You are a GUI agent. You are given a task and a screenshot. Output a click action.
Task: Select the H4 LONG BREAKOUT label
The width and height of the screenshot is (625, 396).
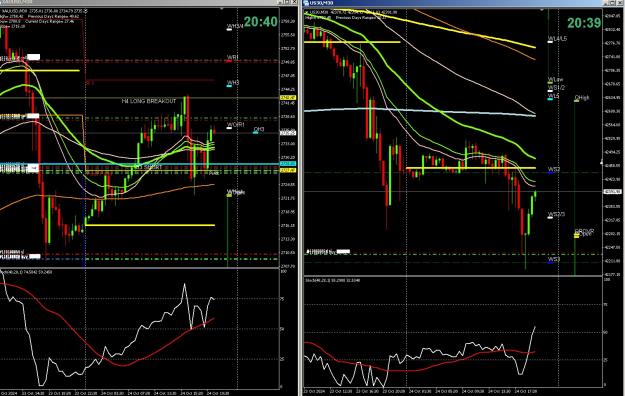pos(149,101)
